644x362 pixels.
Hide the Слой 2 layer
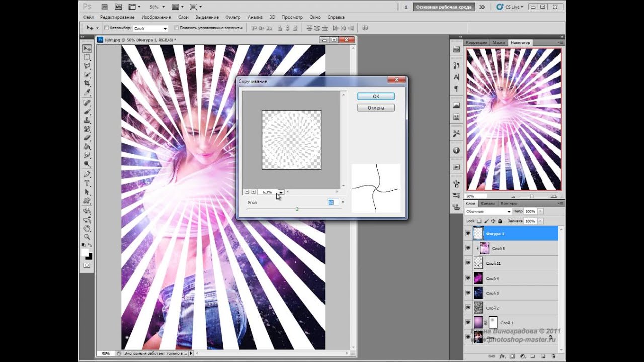[468, 307]
